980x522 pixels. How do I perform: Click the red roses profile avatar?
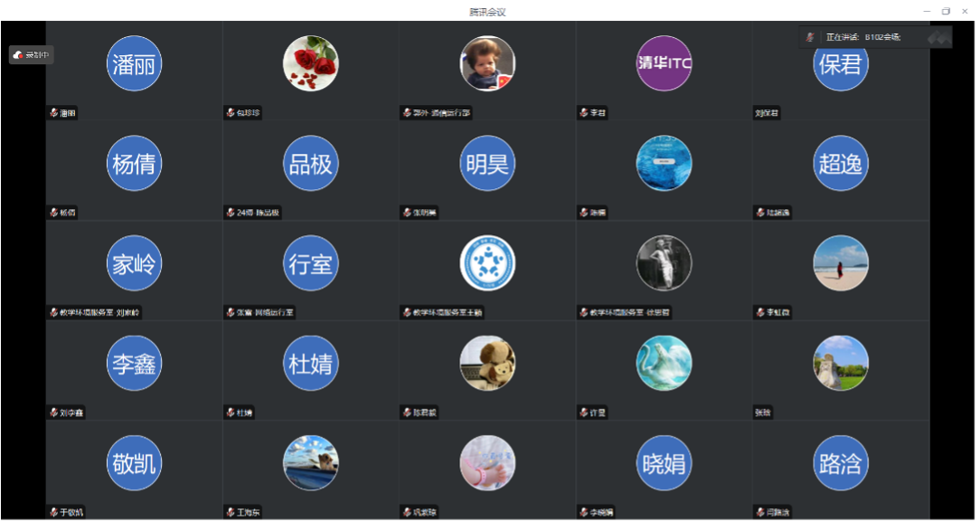(x=311, y=63)
